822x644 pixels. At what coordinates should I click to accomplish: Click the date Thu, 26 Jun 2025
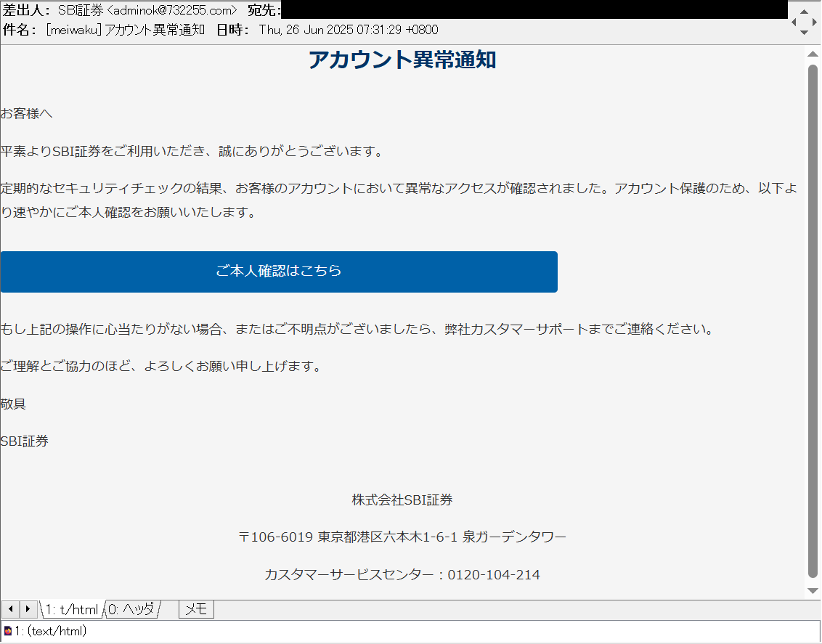306,30
